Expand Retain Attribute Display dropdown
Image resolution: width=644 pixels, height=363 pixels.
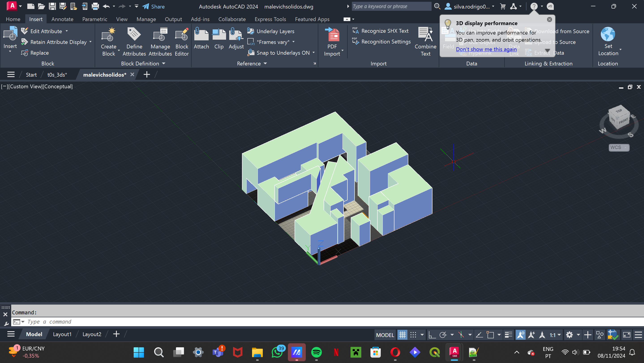point(90,42)
